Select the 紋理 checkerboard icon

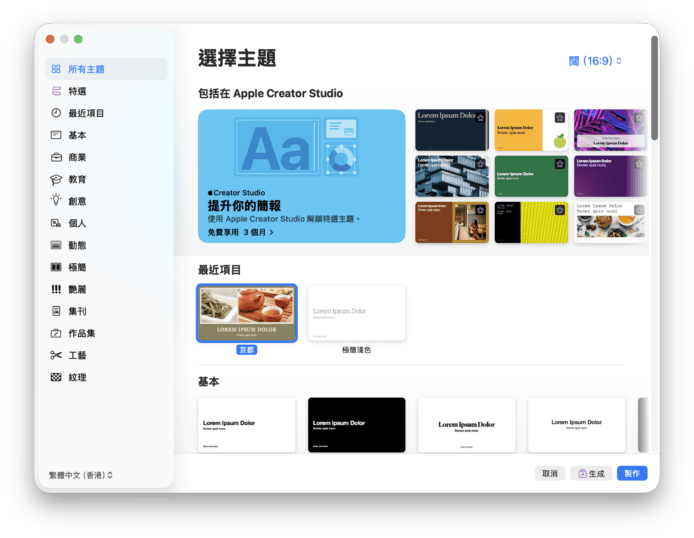[56, 377]
